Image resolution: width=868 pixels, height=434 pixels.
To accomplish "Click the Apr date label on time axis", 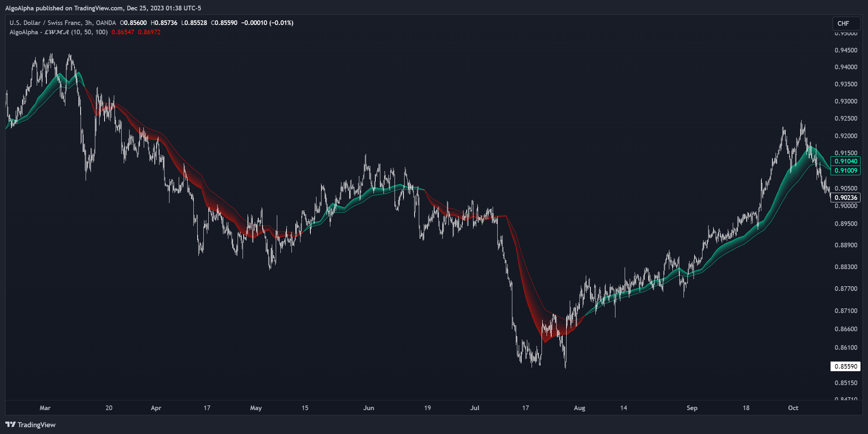I will (x=156, y=408).
